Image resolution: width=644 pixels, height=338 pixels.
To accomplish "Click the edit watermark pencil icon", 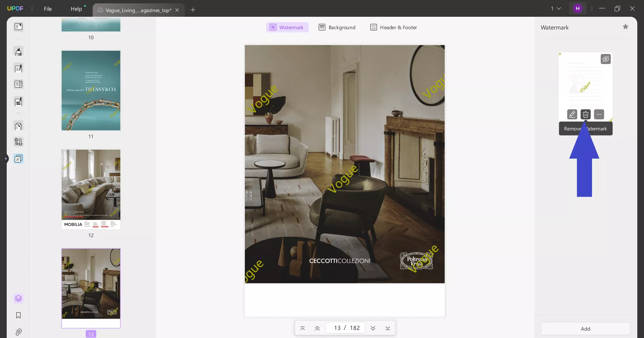I will coord(572,114).
